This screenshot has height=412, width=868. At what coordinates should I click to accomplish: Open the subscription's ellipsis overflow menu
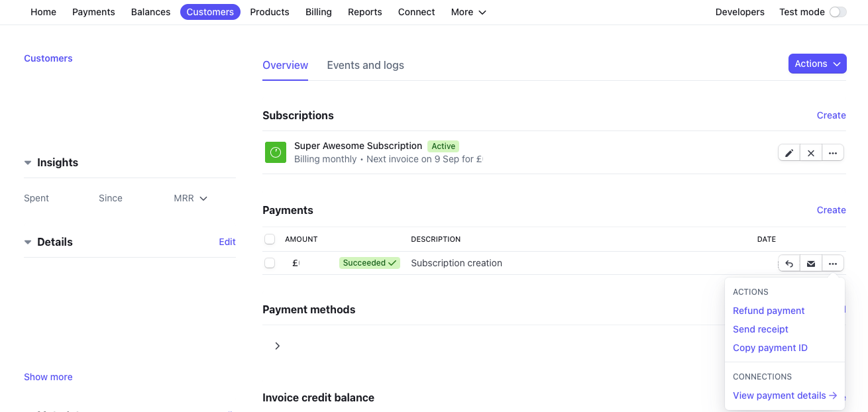(832, 152)
